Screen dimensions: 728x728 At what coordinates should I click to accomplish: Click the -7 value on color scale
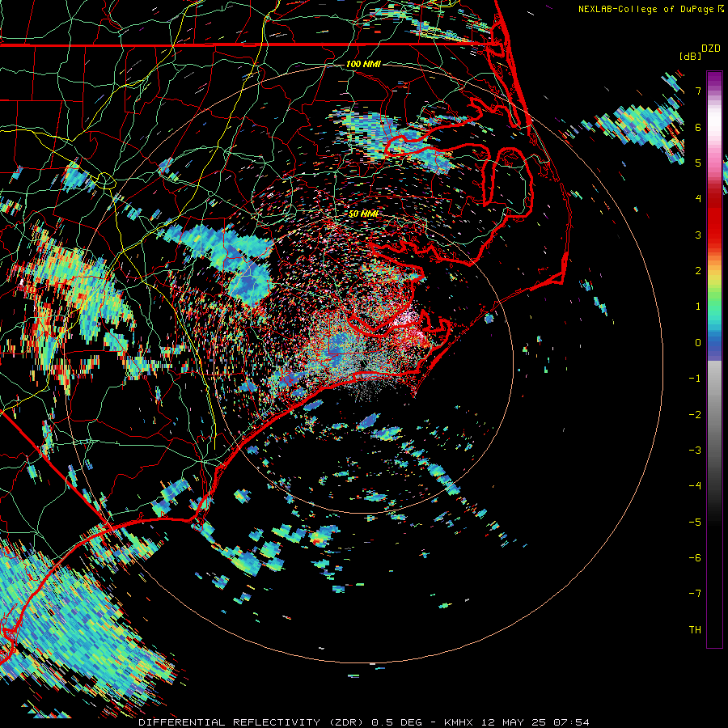coord(695,594)
